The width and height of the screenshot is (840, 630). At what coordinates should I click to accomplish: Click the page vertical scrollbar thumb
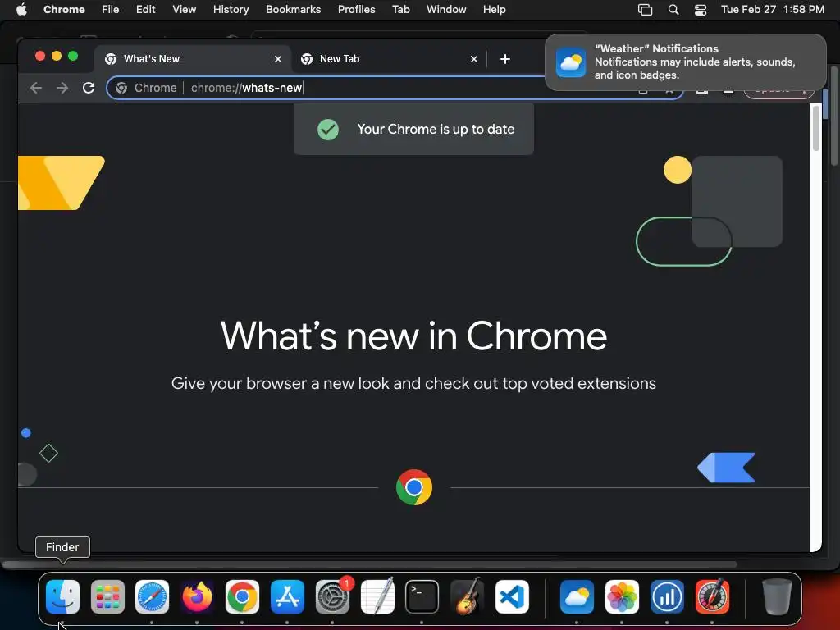tap(816, 129)
